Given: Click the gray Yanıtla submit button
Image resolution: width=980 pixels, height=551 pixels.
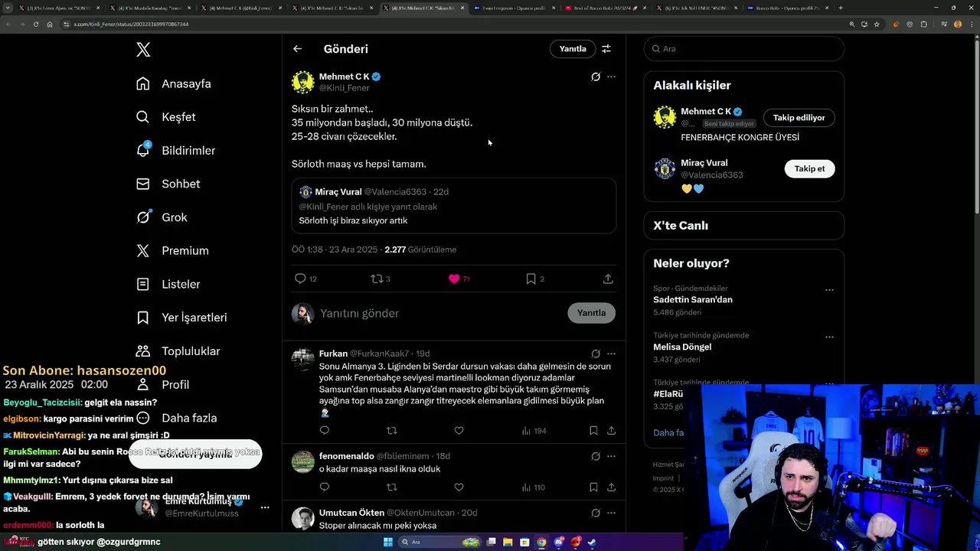Looking at the screenshot, I should pos(591,313).
